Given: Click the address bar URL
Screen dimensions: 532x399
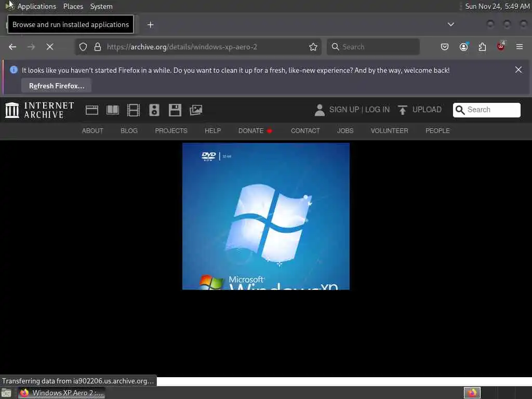Looking at the screenshot, I should 182,47.
